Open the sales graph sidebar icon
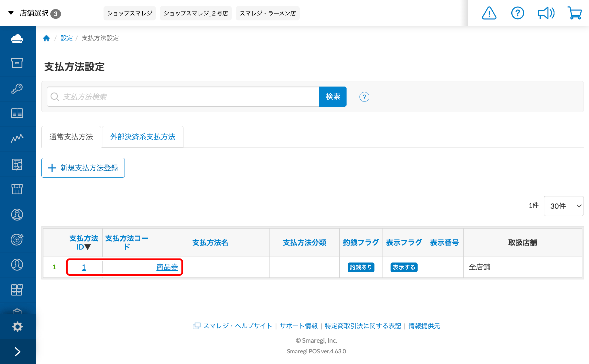The width and height of the screenshot is (589, 364). point(17,139)
